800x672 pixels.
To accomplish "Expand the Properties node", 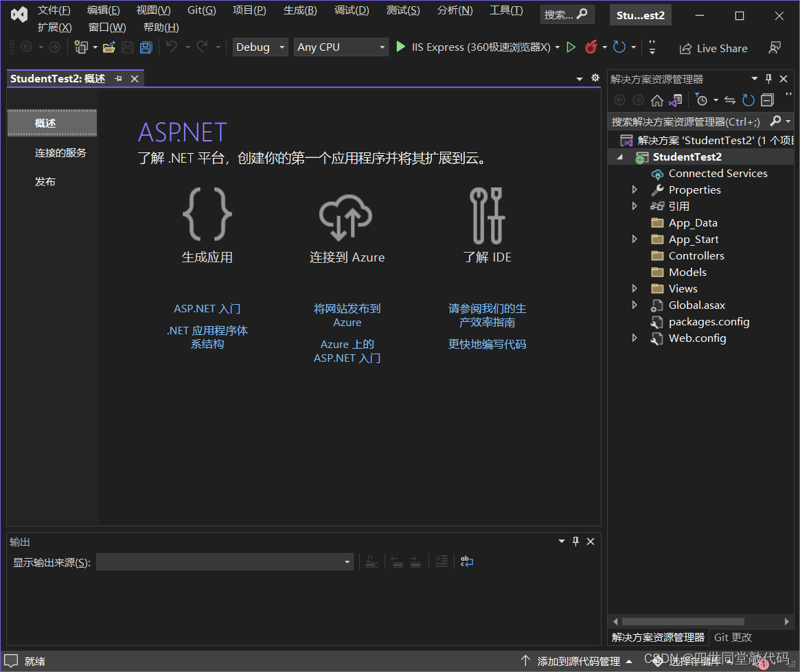I will click(x=635, y=189).
